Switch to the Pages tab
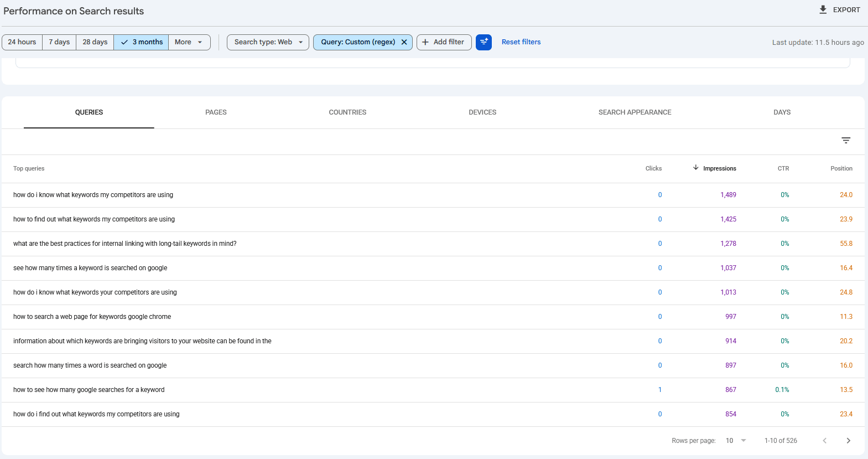 click(x=216, y=112)
